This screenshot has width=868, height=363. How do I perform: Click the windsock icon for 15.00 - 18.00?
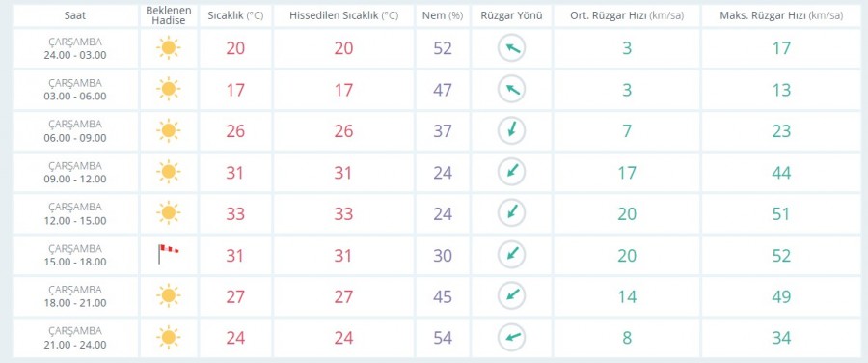pos(168,254)
